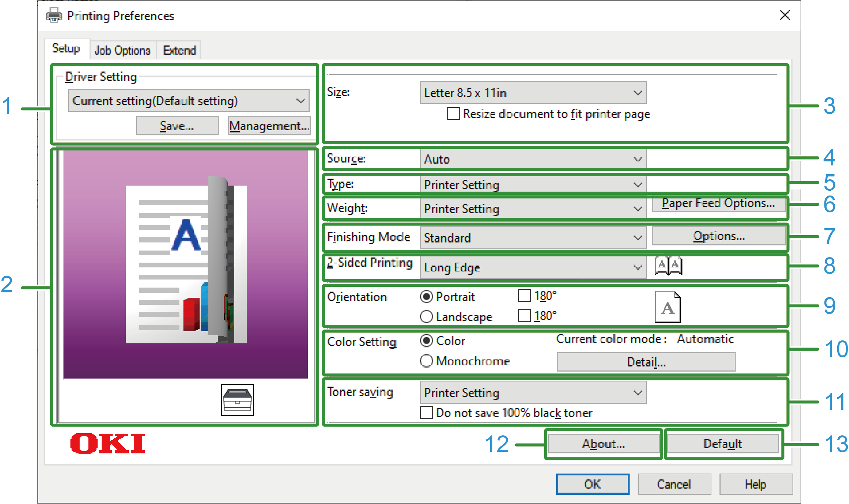Expand the Toner saving dropdown
This screenshot has width=849, height=504.
533,392
